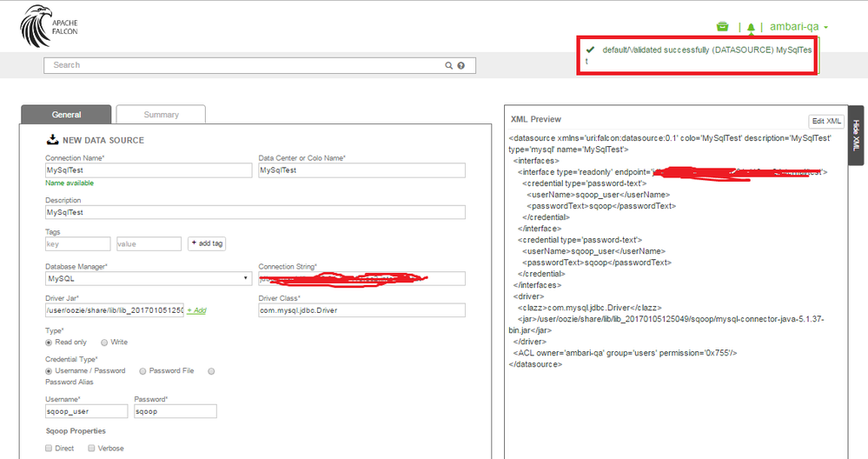The height and width of the screenshot is (459, 868).
Task: Switch to the General tab
Action: [x=66, y=115]
